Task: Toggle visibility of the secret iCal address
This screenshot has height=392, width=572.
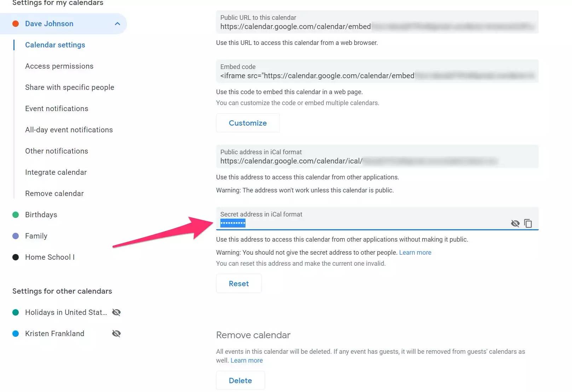Action: (515, 224)
